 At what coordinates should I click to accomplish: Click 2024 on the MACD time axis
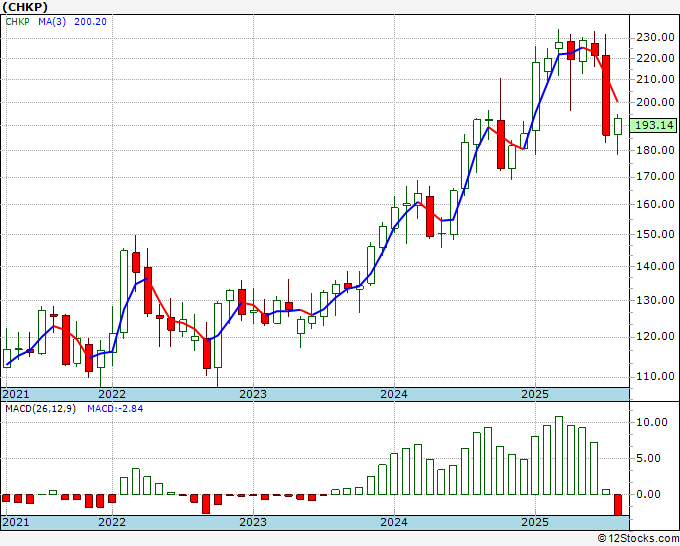coord(394,522)
